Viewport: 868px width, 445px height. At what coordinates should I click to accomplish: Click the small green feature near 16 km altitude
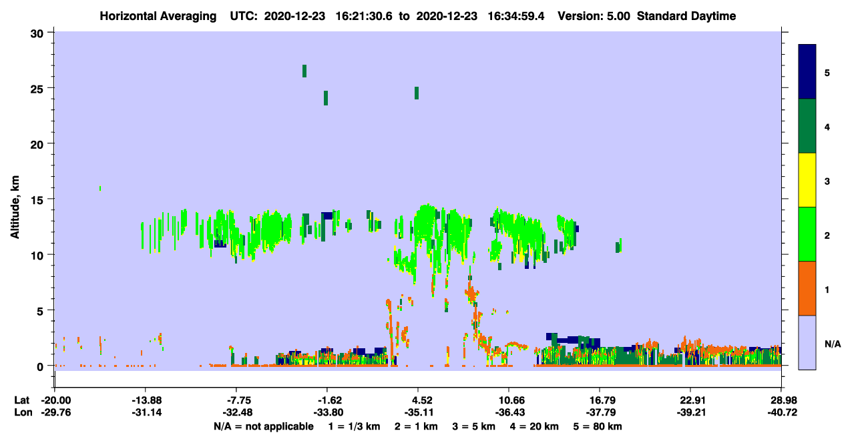(100, 188)
